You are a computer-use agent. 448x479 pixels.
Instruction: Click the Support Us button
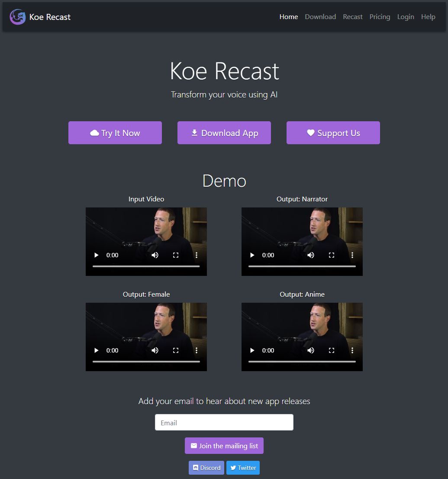333,133
